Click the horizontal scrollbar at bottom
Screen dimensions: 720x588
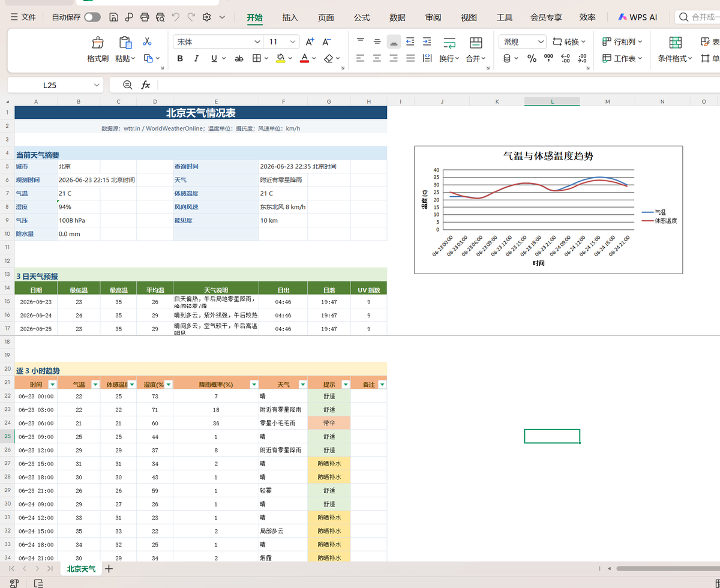668,568
